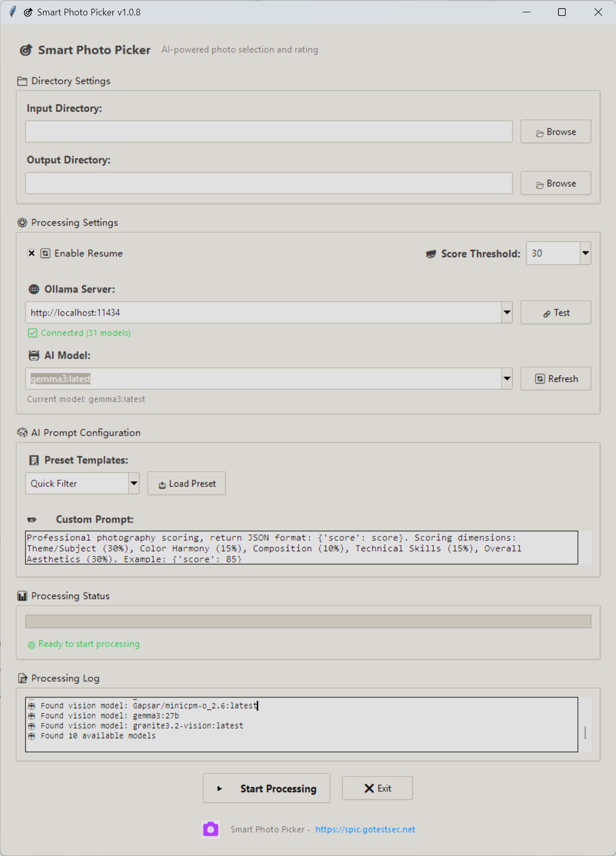Click the Exit button
Screen dimensions: 616x856
[x=377, y=788]
